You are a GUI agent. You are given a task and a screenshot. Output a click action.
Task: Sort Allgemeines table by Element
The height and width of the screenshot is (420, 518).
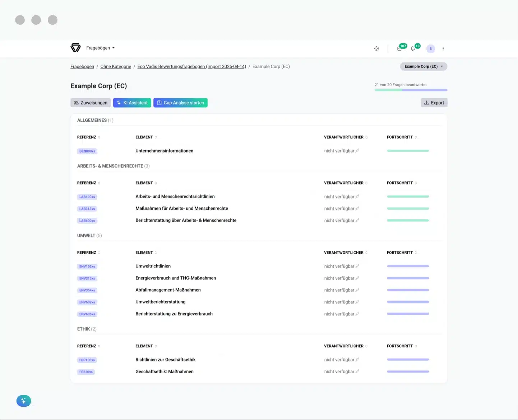coord(146,137)
